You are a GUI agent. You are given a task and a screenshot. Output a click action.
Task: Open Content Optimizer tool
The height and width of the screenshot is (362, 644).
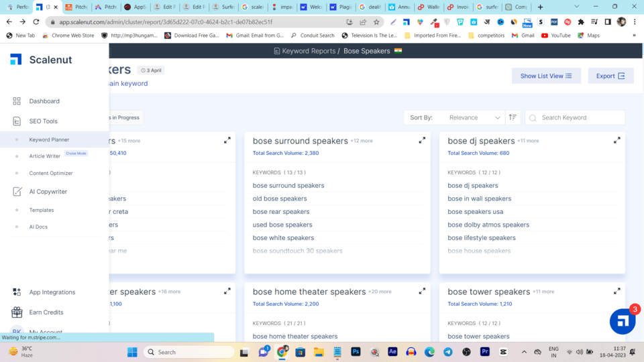51,173
